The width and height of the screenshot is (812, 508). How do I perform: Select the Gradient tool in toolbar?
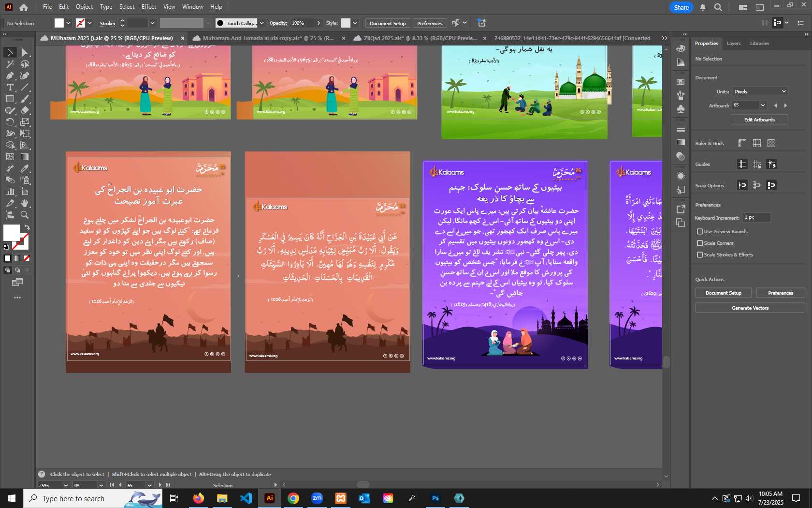click(x=25, y=157)
